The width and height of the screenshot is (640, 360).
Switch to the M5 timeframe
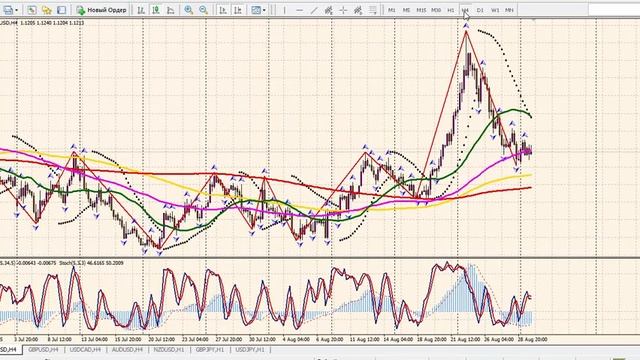(406, 10)
